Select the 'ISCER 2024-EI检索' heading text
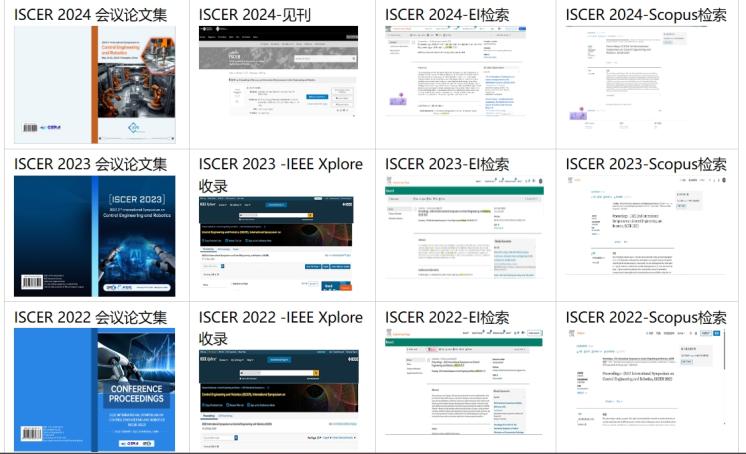746x454 pixels. point(447,15)
